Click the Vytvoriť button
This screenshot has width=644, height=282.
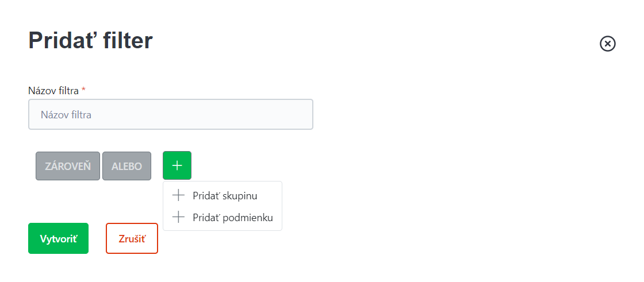click(x=58, y=238)
